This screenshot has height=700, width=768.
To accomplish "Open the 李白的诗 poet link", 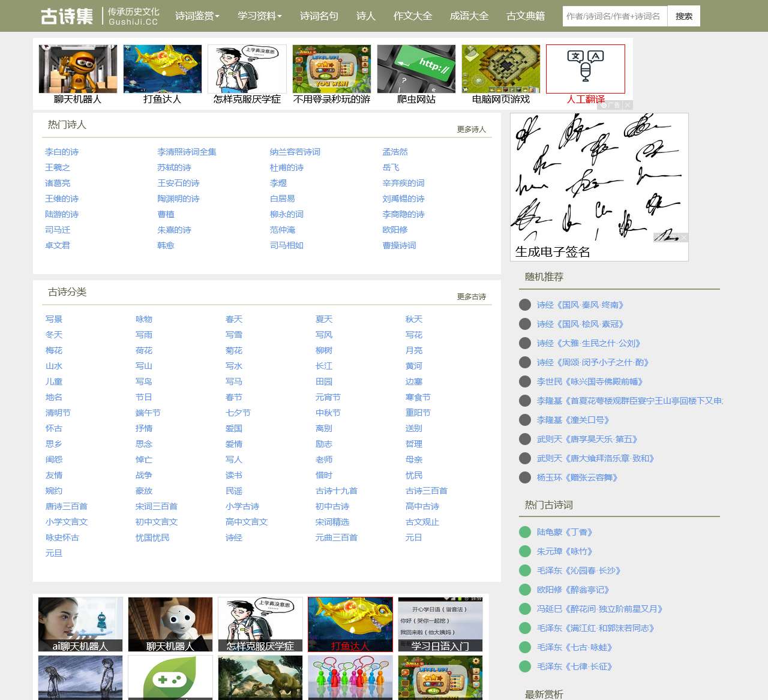I will tap(62, 152).
